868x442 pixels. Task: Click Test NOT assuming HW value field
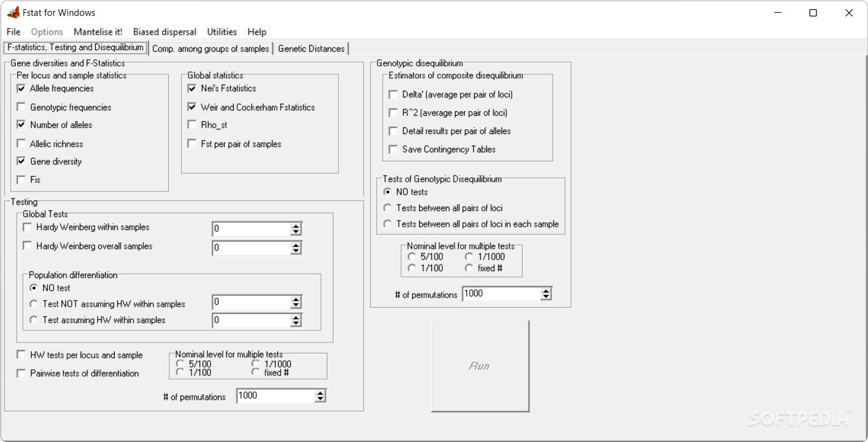251,302
